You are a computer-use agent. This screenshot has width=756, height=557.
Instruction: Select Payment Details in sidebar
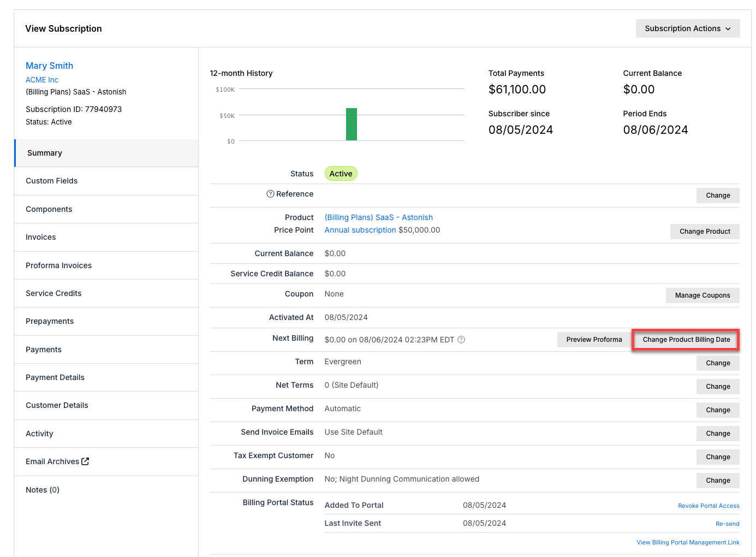coord(106,377)
